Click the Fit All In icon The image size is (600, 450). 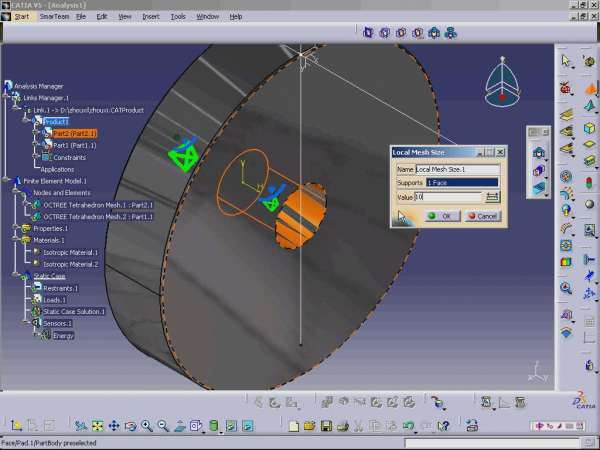click(98, 426)
